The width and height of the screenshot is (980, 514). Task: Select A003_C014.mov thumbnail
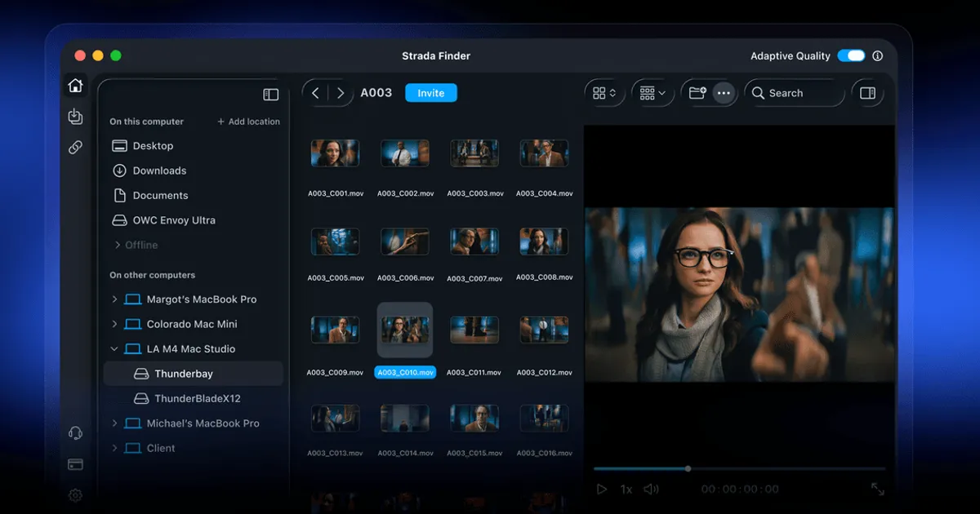(x=405, y=419)
